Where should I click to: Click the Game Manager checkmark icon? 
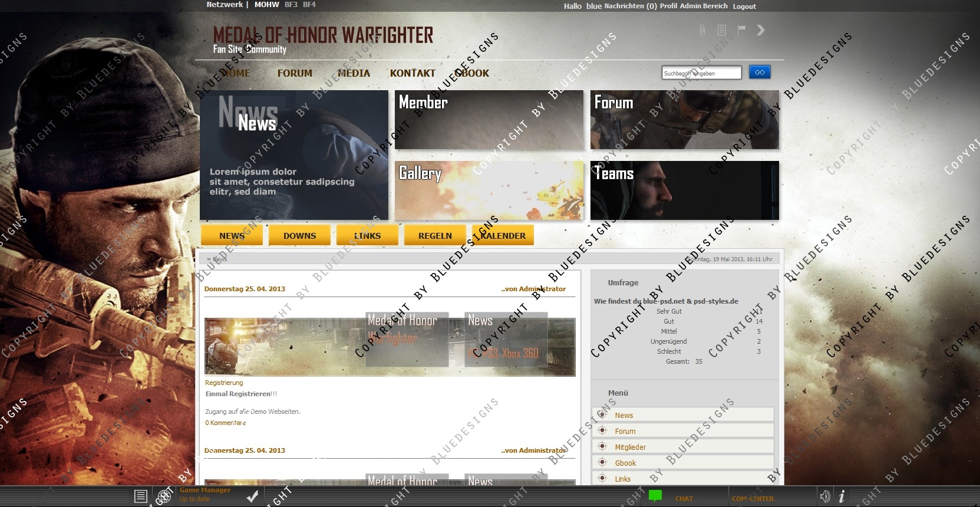point(252,496)
